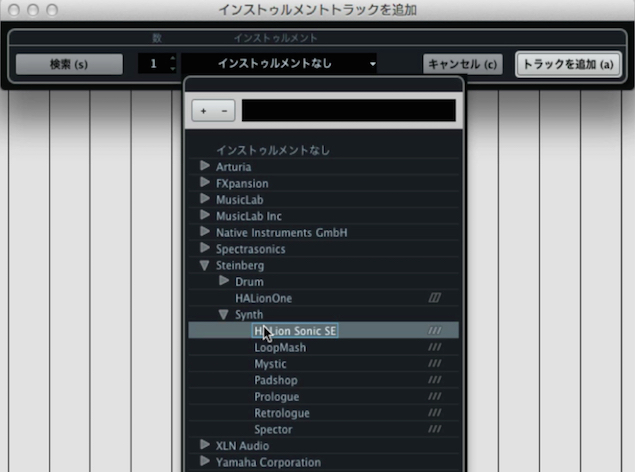Screen dimensions: 635x472
Task: Collapse the Steinberg folder triangle
Action: [205, 266]
